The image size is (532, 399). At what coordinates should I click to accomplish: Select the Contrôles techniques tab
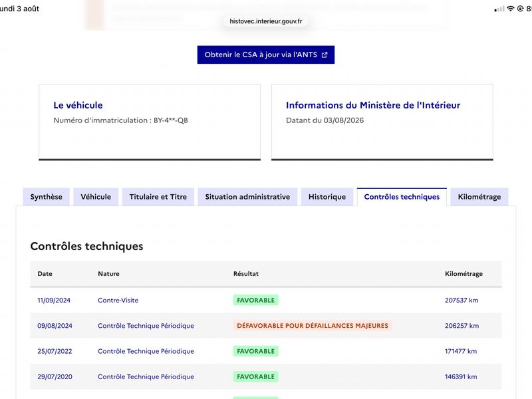pos(402,197)
